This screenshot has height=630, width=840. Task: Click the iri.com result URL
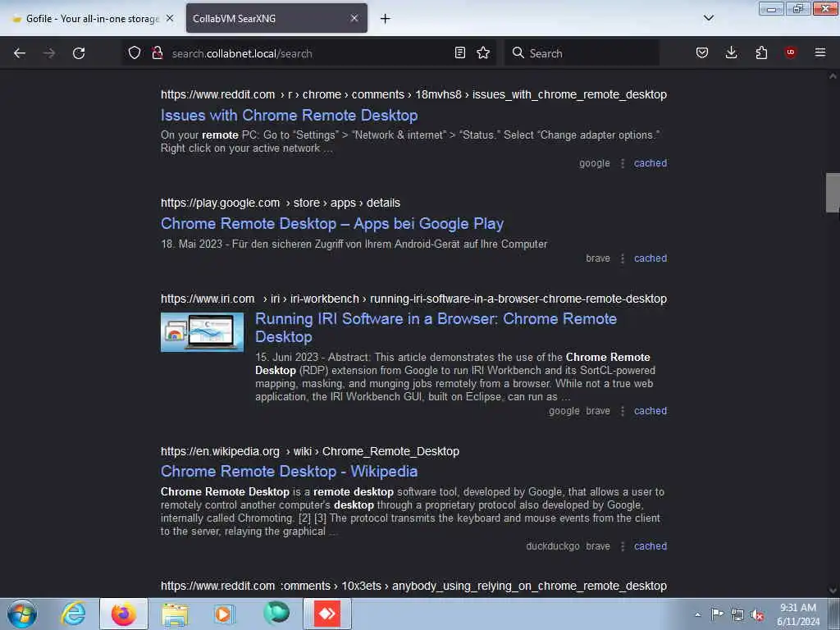tap(413, 299)
